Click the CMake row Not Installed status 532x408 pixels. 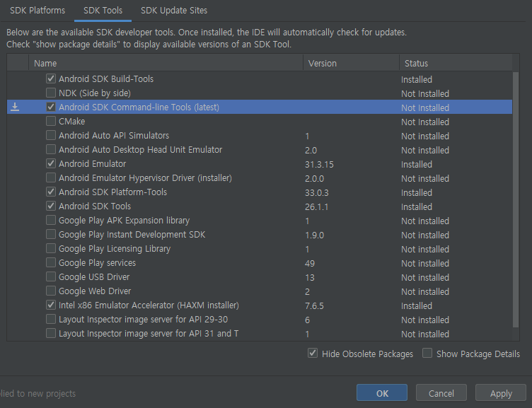tap(425, 122)
